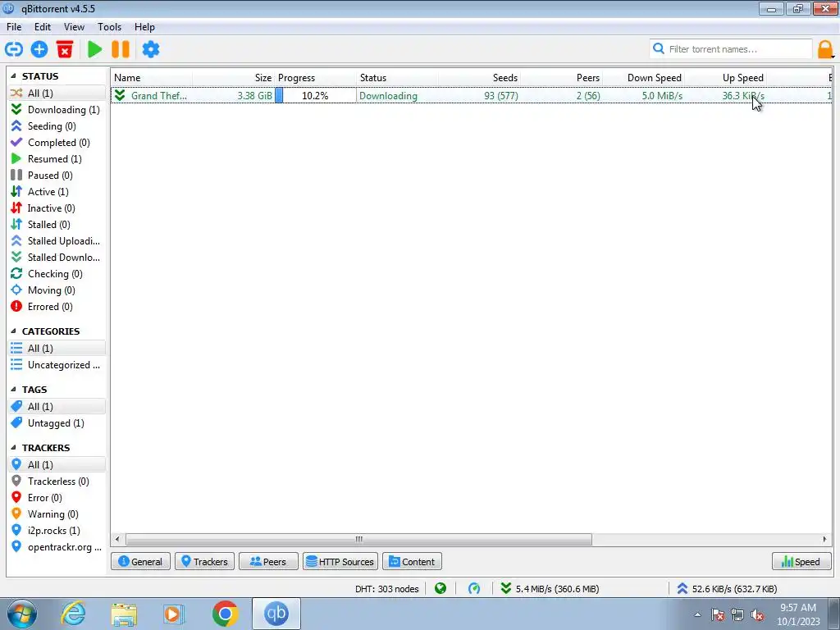The height and width of the screenshot is (630, 840).
Task: Click in Filter torrent names field
Action: [732, 49]
